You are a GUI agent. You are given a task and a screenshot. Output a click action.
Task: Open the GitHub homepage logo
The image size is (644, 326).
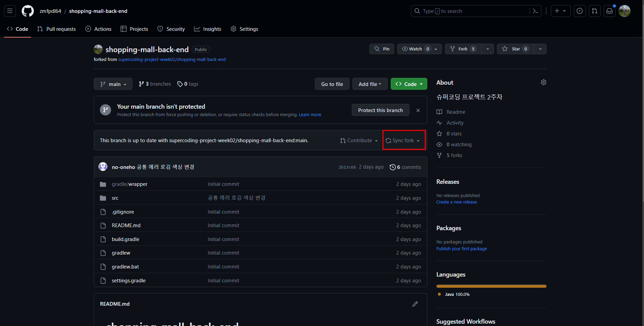28,11
